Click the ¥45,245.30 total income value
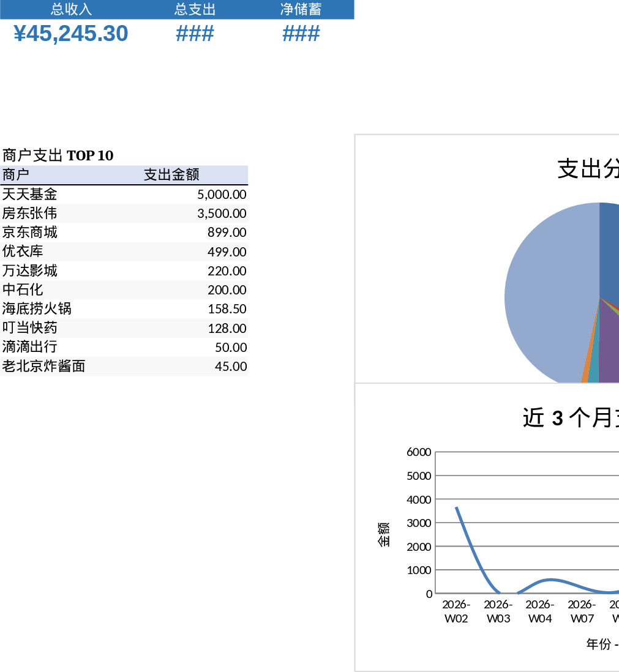The height and width of the screenshot is (672, 619). [x=70, y=33]
